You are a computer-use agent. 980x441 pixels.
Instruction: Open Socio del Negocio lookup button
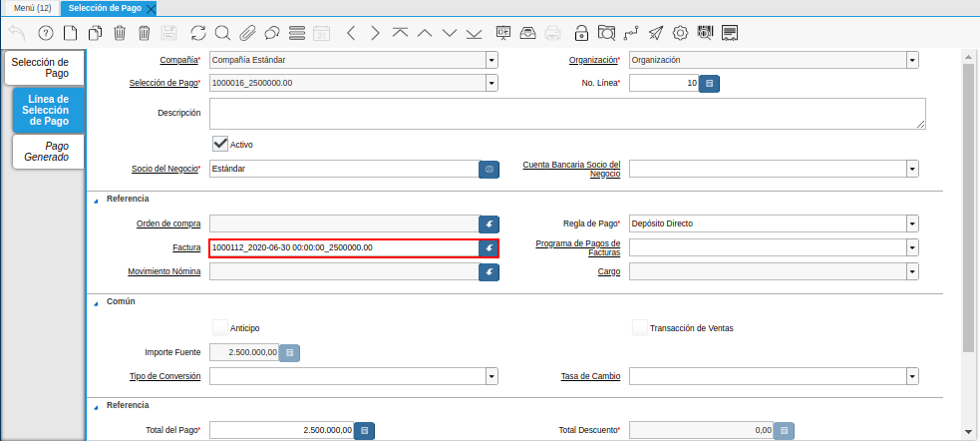click(489, 169)
